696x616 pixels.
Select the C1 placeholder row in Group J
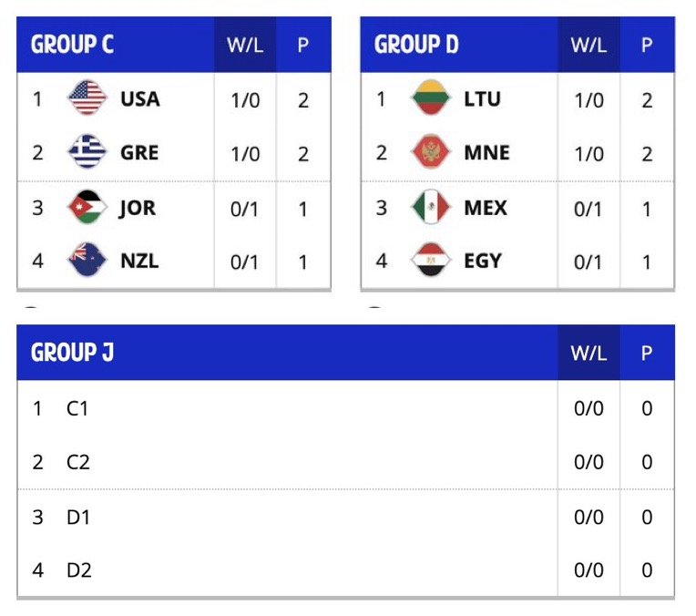coord(346,408)
